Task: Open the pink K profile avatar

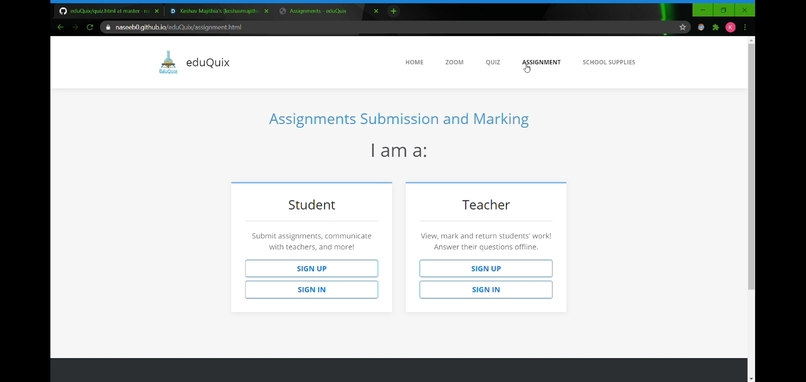Action: [x=730, y=27]
